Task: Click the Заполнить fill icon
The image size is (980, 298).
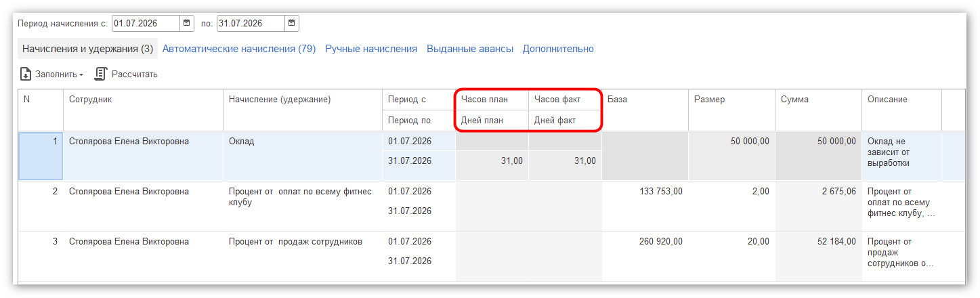Action: click(26, 74)
